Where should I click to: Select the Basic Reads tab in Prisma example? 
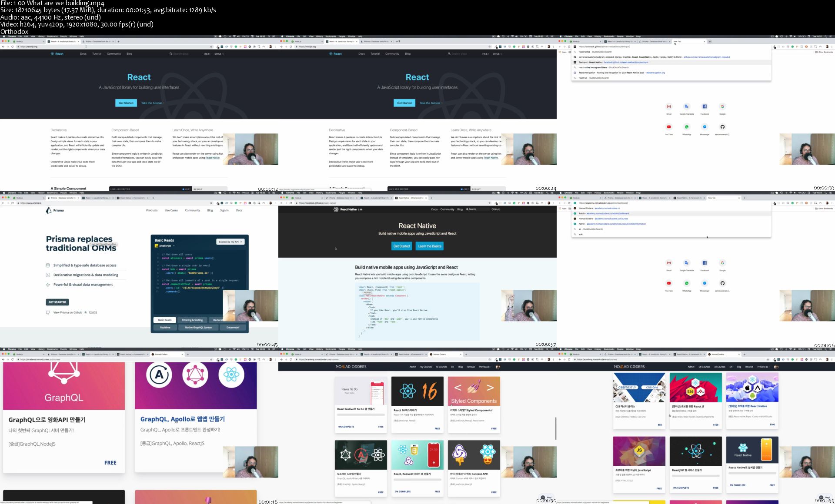tap(165, 320)
